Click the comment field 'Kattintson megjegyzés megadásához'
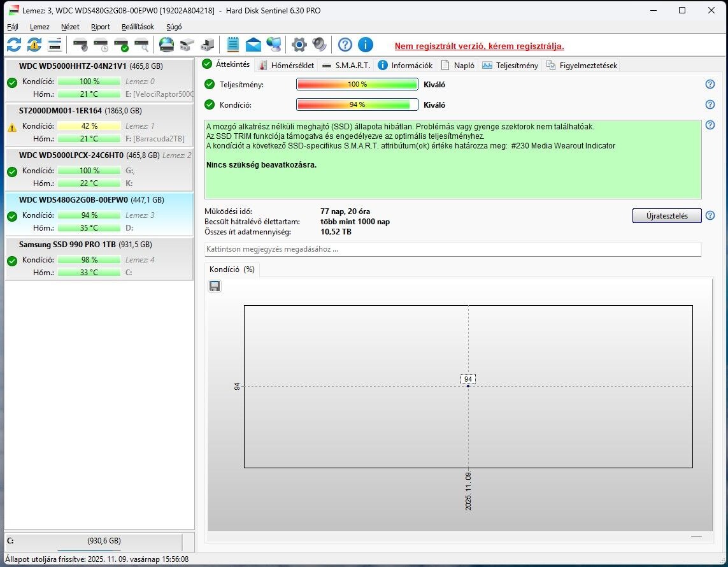The image size is (728, 567). coord(453,249)
